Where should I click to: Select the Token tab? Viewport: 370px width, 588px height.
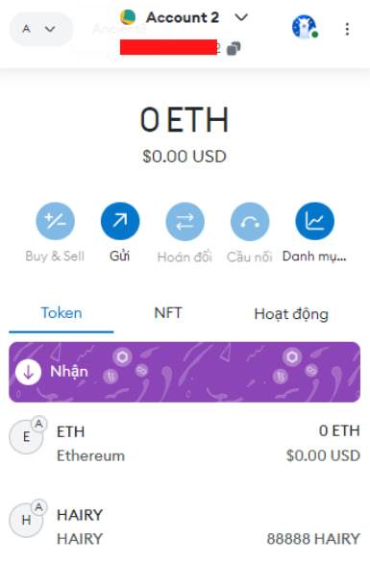pos(62,313)
